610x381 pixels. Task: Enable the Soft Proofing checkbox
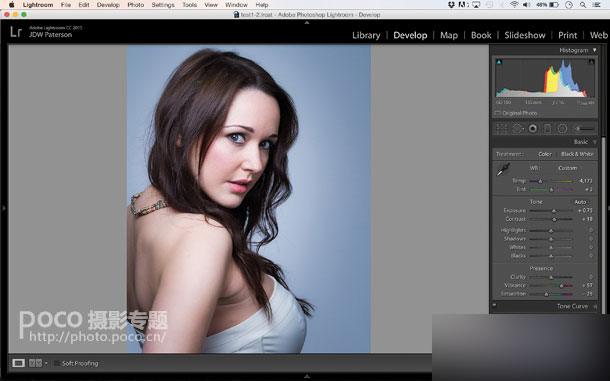[57, 363]
